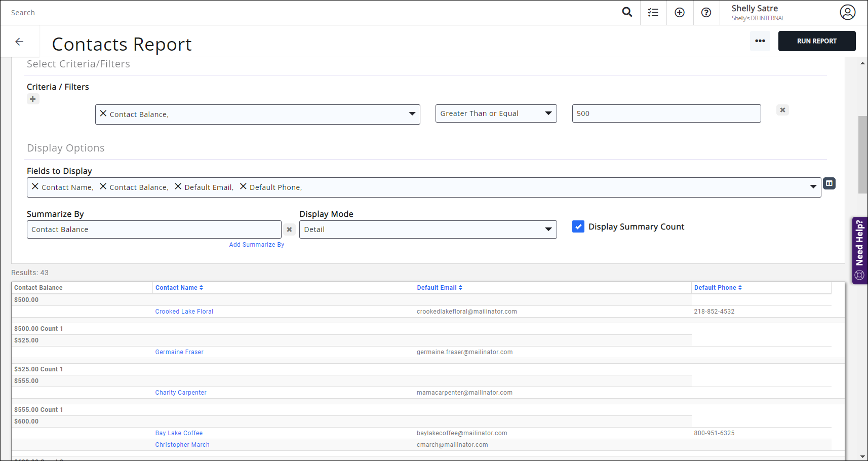Viewport: 868px width, 461px height.
Task: Click the Need Help lifesaver icon
Action: click(x=859, y=275)
